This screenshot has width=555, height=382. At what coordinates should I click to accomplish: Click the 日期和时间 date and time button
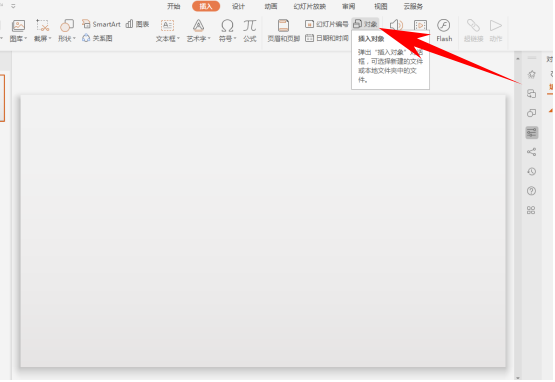327,38
